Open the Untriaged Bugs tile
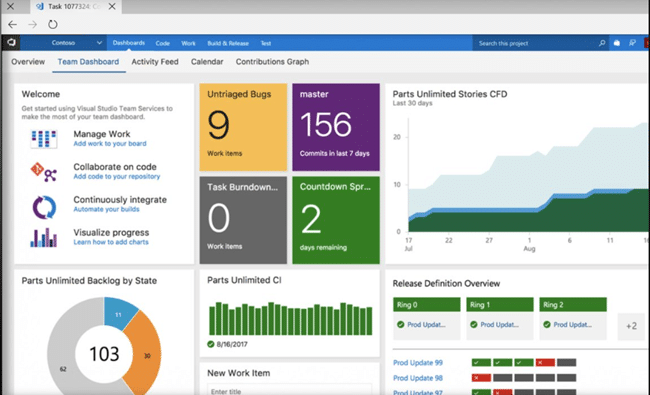650x395 pixels. pos(243,127)
